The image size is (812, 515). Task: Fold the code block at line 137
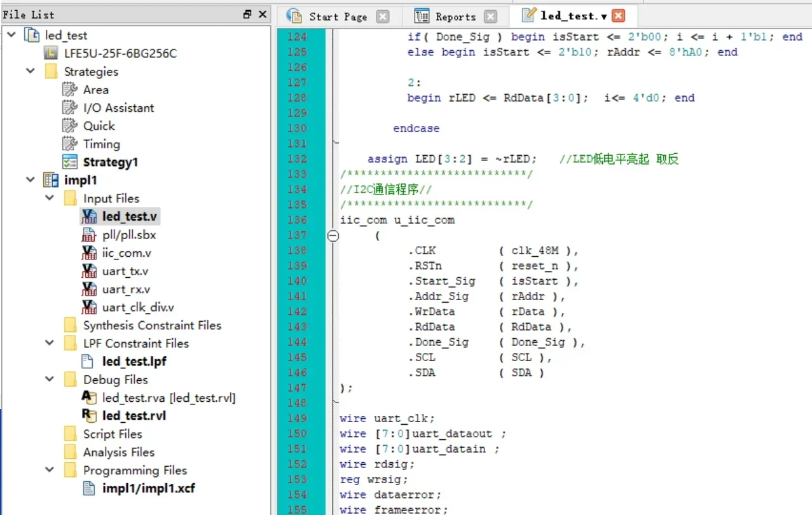333,235
